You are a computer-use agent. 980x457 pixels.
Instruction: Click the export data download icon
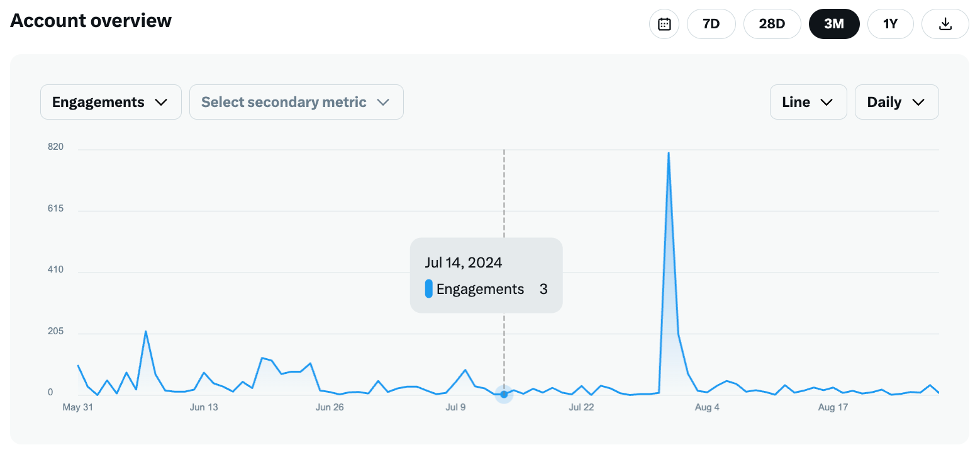(945, 23)
